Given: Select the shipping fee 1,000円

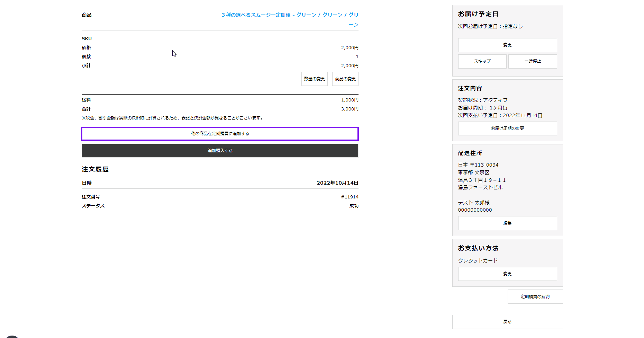Looking at the screenshot, I should click(350, 100).
